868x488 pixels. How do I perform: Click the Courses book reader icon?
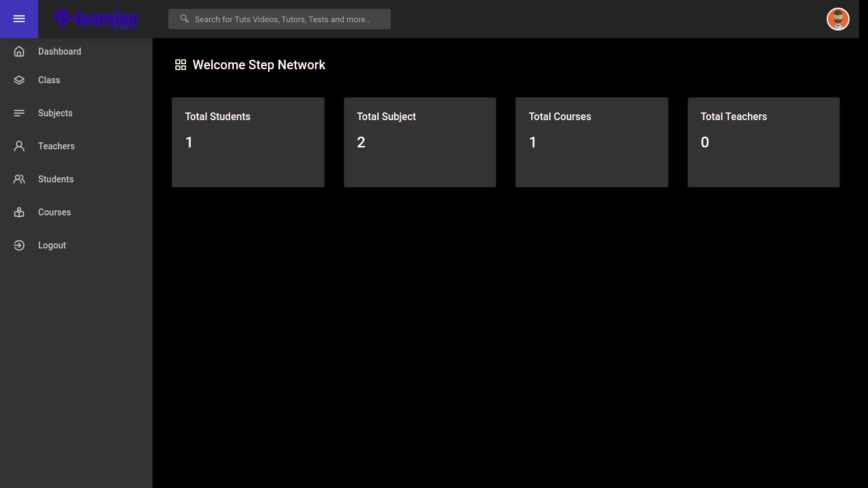[x=19, y=212]
